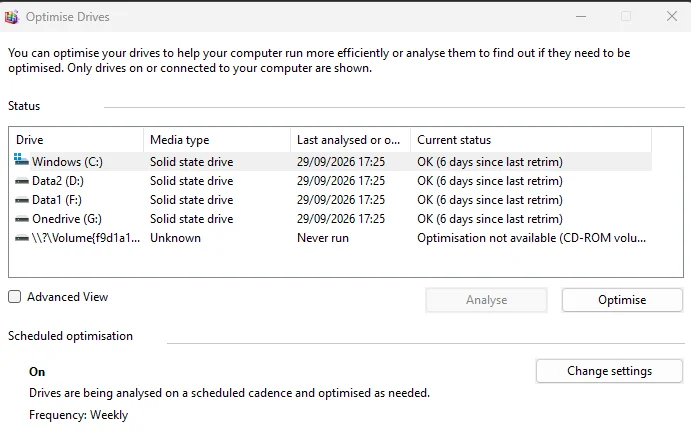
Task: Click Solid state drive in the Data1 (F:) row
Action: coord(192,200)
